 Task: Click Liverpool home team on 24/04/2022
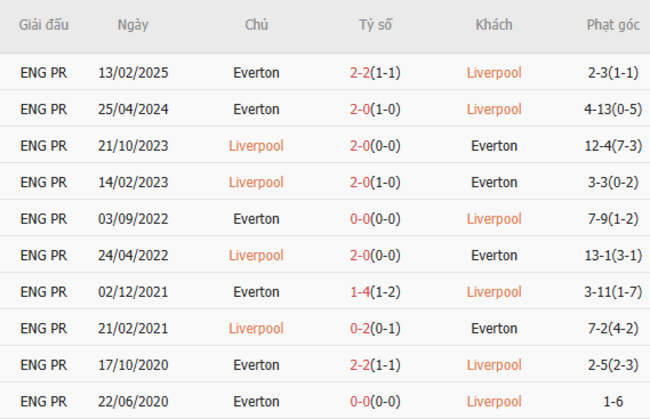click(256, 255)
